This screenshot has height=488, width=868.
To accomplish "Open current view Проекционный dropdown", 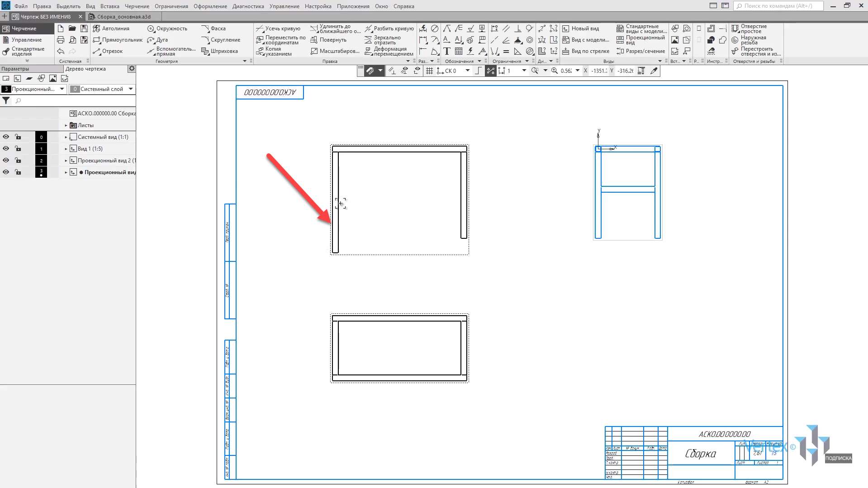I will point(62,89).
